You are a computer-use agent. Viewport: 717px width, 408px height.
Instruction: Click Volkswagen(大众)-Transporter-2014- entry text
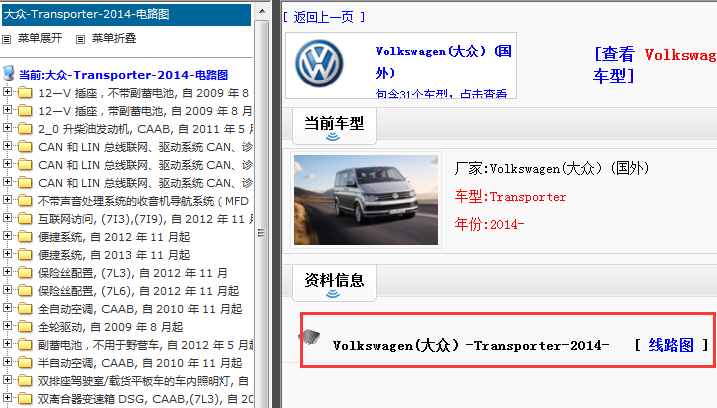471,345
